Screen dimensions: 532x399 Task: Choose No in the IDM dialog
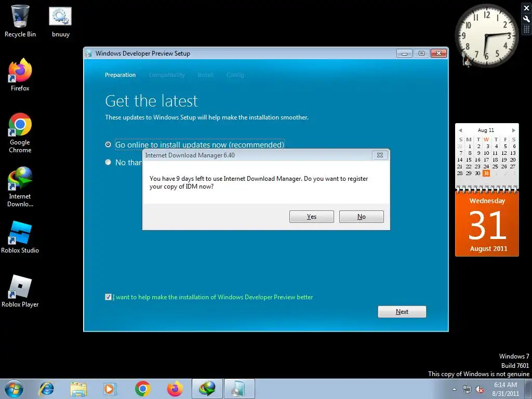[362, 217]
